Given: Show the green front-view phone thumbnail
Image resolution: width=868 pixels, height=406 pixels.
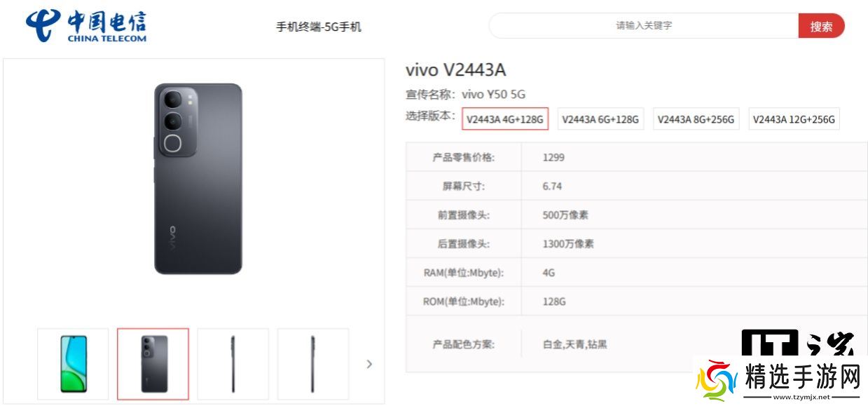Looking at the screenshot, I should [73, 364].
